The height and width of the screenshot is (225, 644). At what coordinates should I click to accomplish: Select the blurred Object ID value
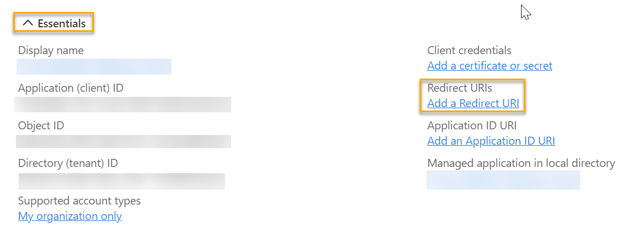123,141
